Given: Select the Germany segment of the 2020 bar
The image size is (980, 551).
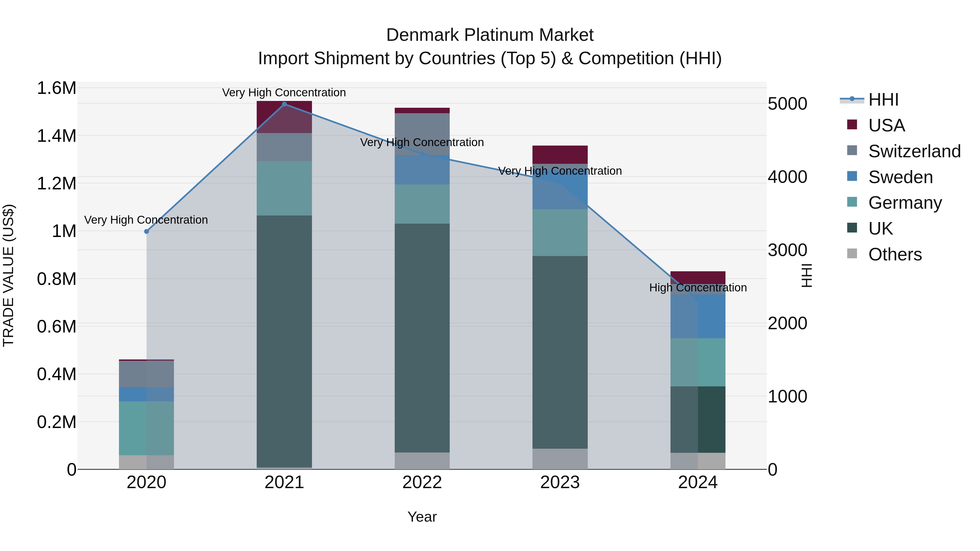Looking at the screenshot, I should coord(146,428).
